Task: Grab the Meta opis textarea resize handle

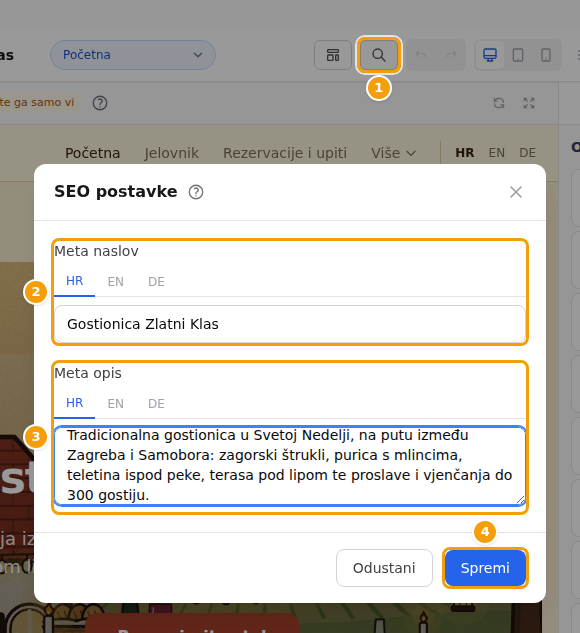Action: coord(521,500)
